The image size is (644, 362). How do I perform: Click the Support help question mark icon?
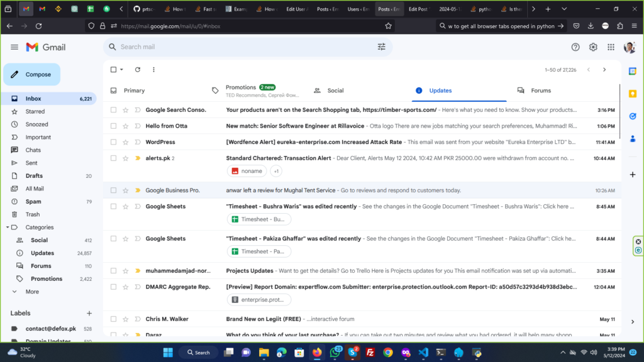[x=575, y=47]
